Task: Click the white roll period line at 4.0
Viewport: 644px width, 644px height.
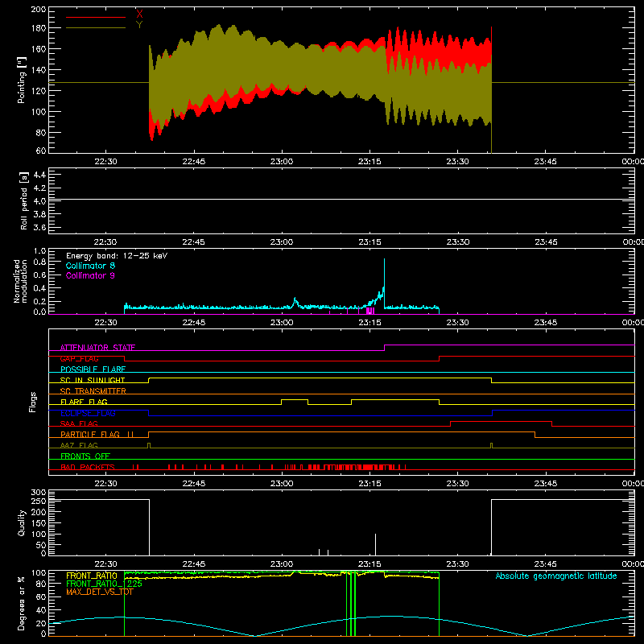Action: click(x=341, y=200)
